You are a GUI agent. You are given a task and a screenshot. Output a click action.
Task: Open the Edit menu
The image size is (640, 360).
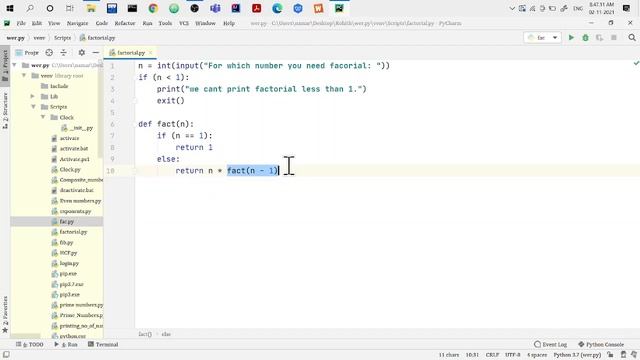[37, 23]
